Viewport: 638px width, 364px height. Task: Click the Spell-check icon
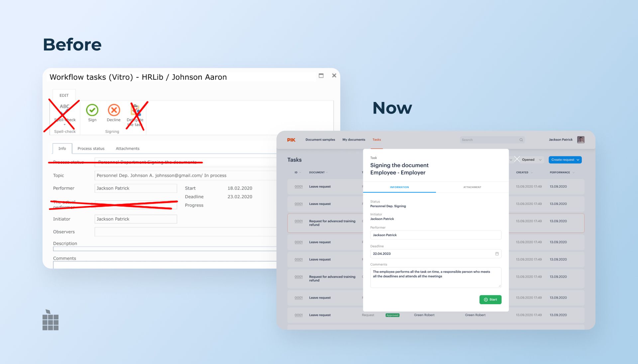click(64, 112)
